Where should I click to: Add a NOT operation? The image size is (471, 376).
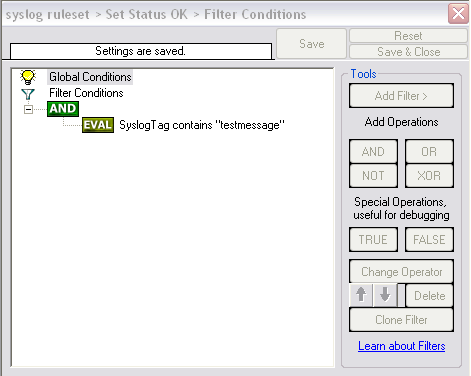click(x=373, y=176)
